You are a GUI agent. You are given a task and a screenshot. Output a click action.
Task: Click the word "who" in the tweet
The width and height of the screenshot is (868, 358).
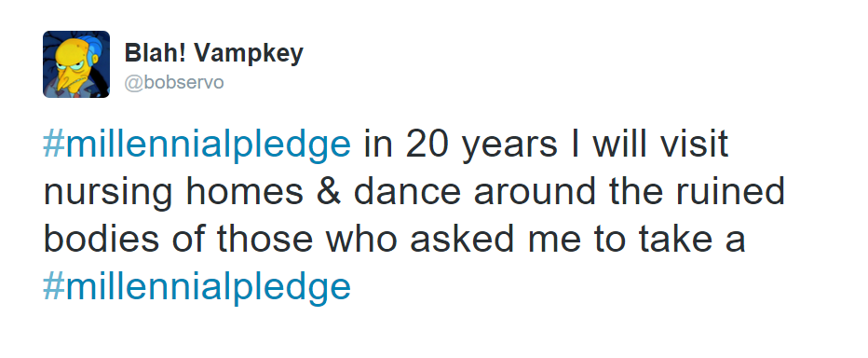pyautogui.click(x=361, y=239)
